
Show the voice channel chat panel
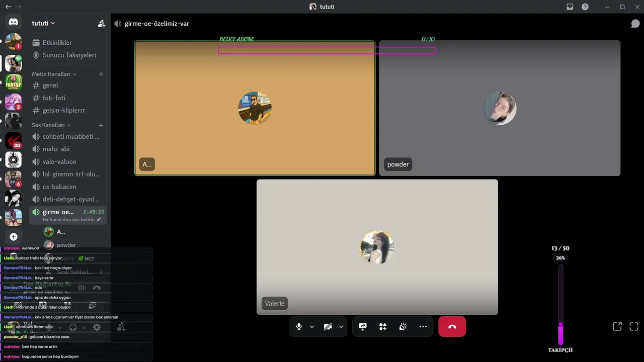(x=635, y=24)
